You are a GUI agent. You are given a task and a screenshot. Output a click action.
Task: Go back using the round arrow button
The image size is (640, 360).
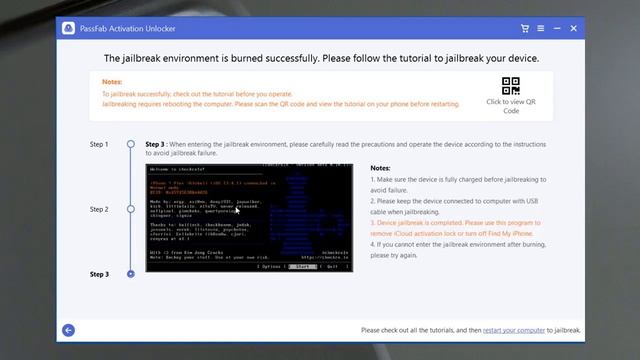tap(68, 330)
